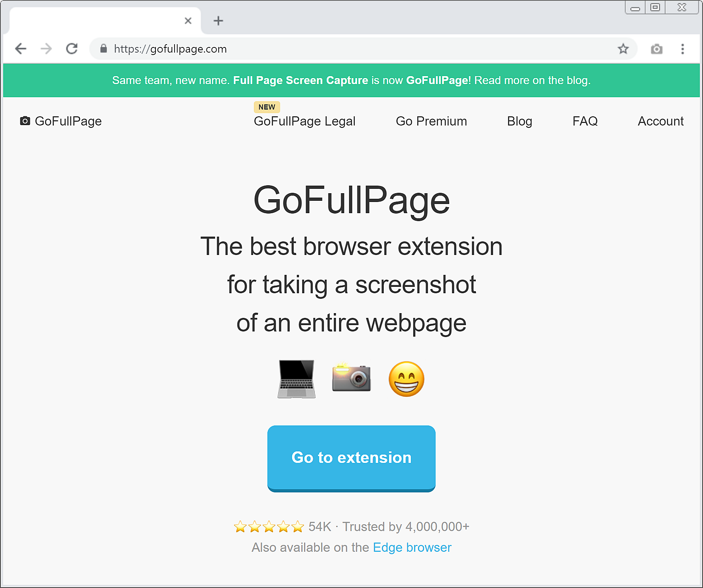
Task: Follow the 'Edge browser' link
Action: 412,547
